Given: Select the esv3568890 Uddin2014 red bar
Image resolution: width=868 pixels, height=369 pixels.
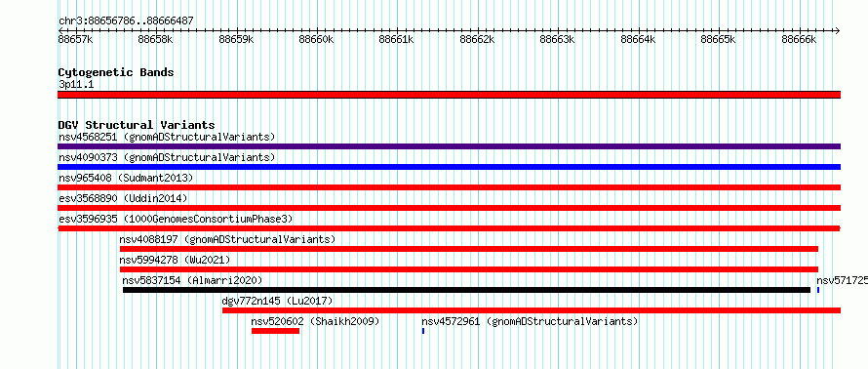Looking at the screenshot, I should click(x=449, y=208).
